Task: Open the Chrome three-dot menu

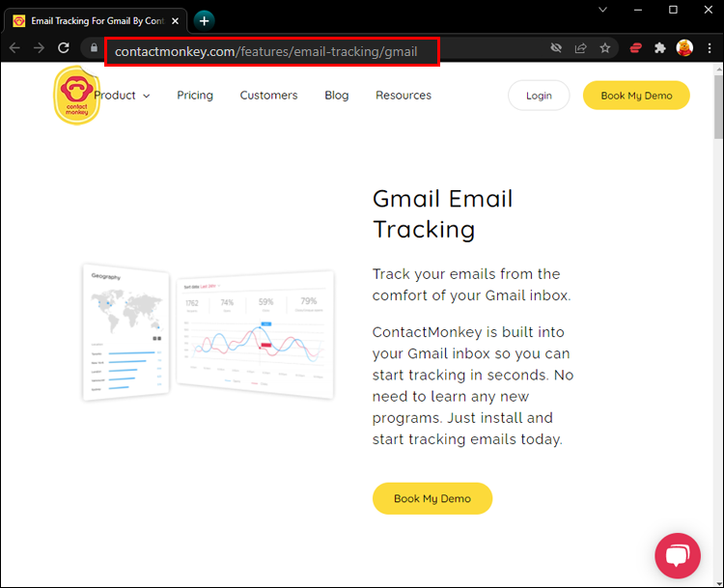Action: pyautogui.click(x=710, y=48)
